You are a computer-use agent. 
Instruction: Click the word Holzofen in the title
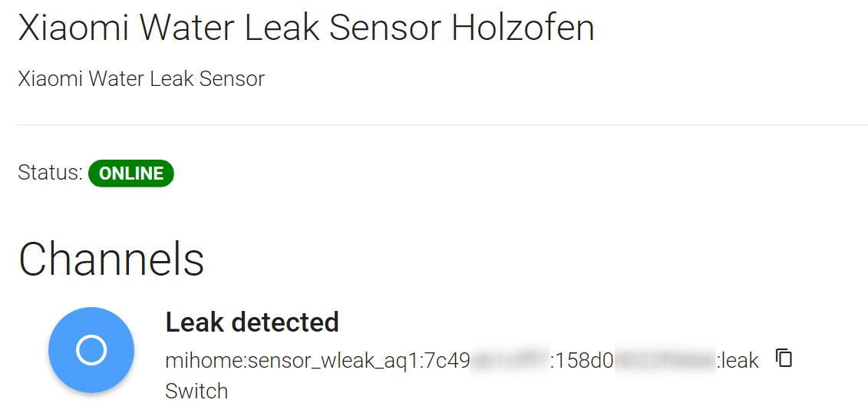(x=523, y=29)
